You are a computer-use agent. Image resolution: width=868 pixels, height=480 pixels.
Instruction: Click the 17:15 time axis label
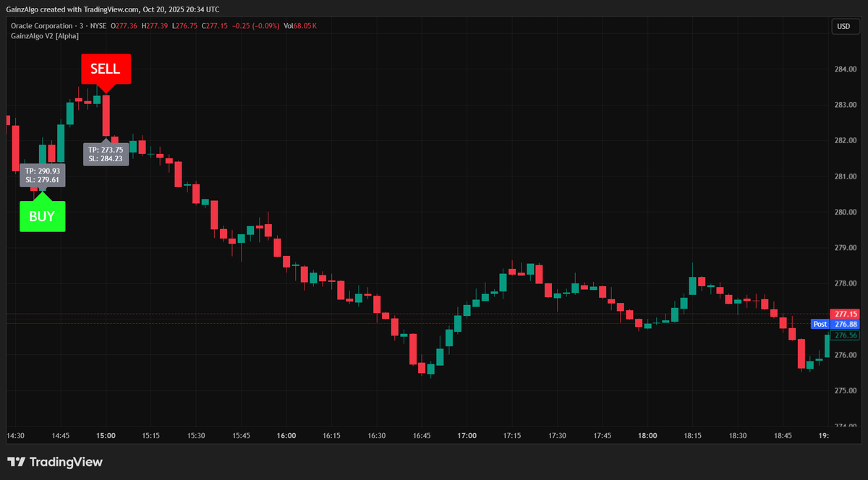click(512, 436)
